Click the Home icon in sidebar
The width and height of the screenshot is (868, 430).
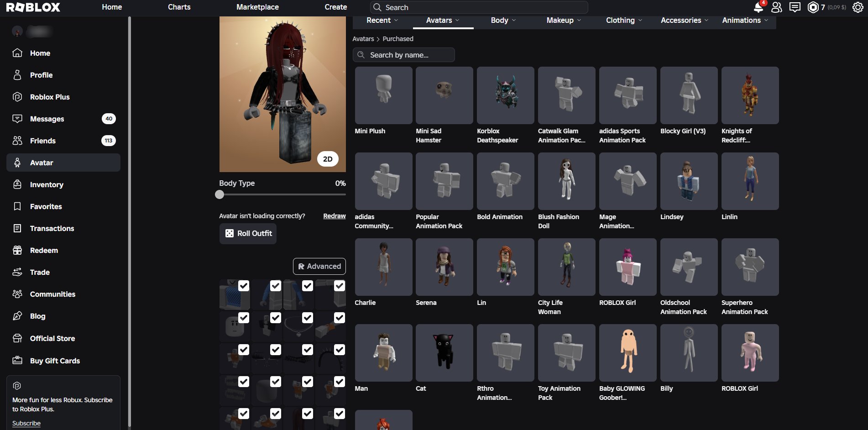coord(17,53)
